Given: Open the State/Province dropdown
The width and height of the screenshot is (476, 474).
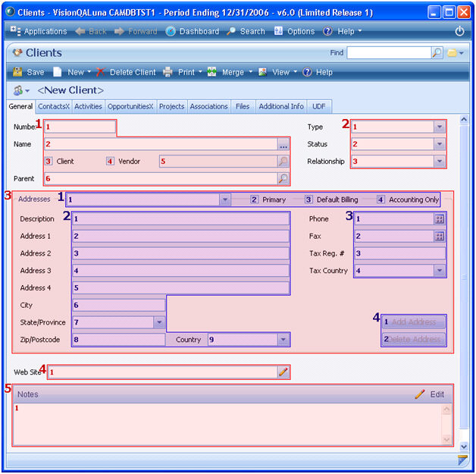Looking at the screenshot, I should pyautogui.click(x=159, y=322).
